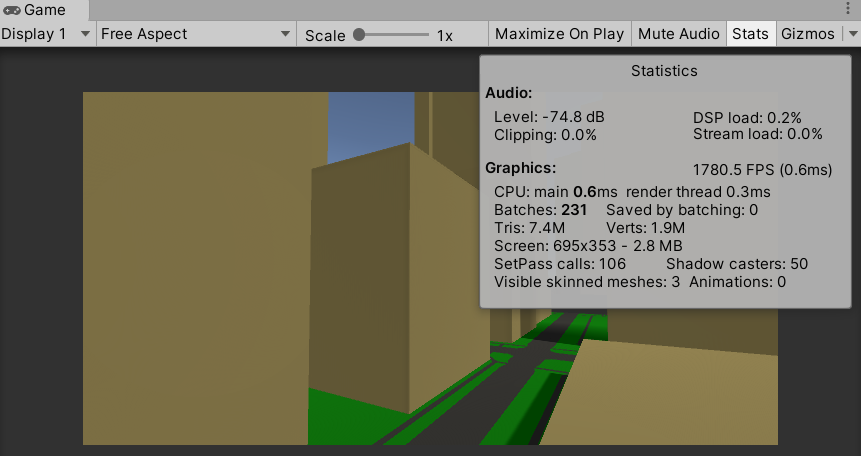Viewport: 861px width, 456px height.
Task: Select the Game tab
Action: [x=44, y=10]
